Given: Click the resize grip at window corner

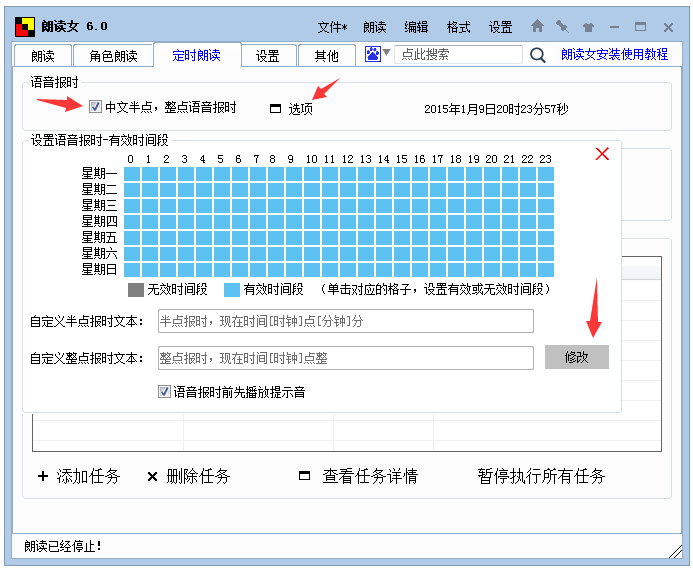Looking at the screenshot, I should 675,551.
